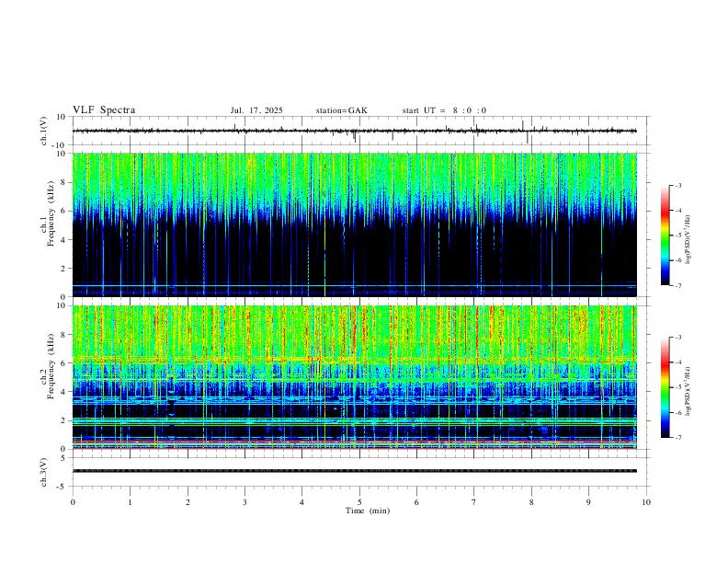Click time axis tick label "5"
This screenshot has height=563, width=728.
pyautogui.click(x=359, y=502)
